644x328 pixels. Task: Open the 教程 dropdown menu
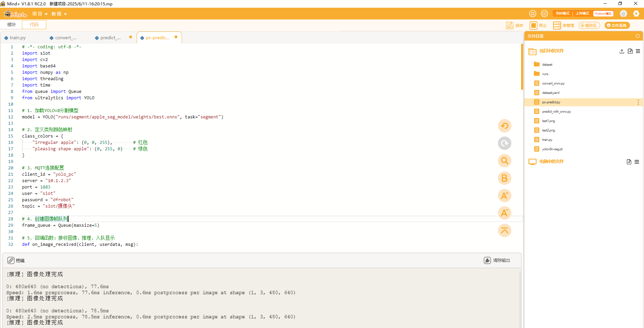tap(59, 14)
